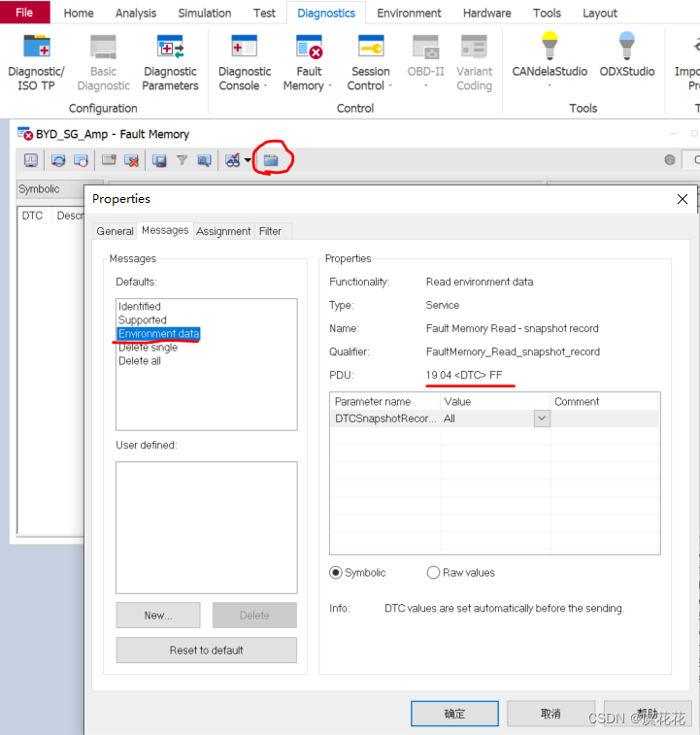The image size is (700, 735).
Task: Switch to the Environment ribbon tab
Action: click(x=409, y=14)
